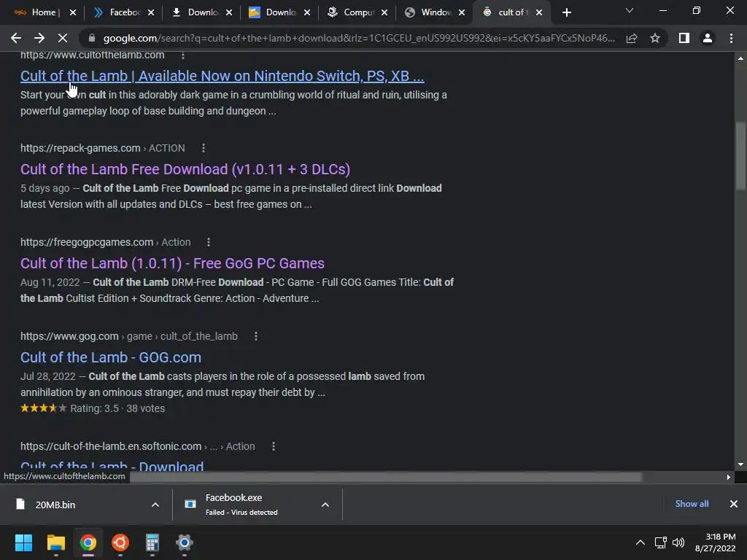This screenshot has height=560, width=747.
Task: Share this page via the share icon
Action: [632, 38]
